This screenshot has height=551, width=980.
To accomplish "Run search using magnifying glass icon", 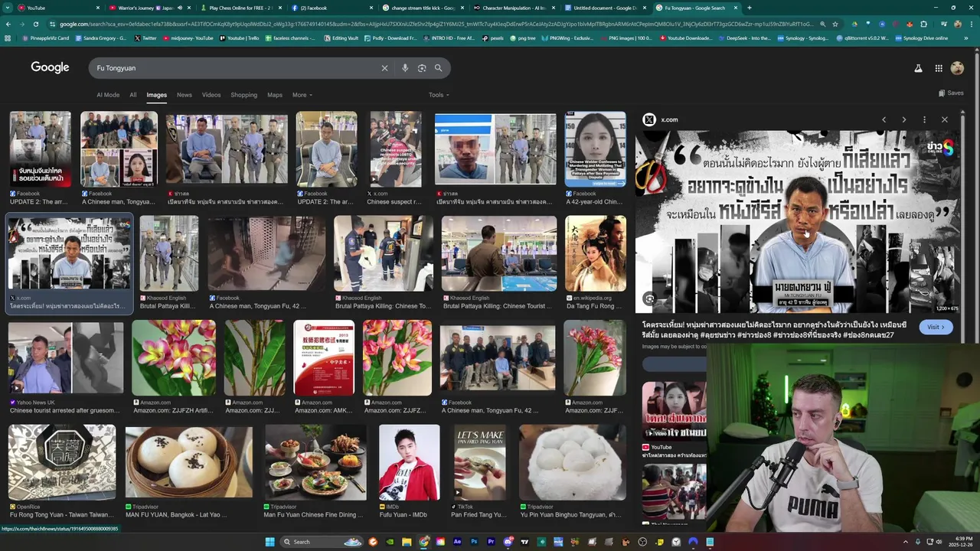I will point(439,68).
